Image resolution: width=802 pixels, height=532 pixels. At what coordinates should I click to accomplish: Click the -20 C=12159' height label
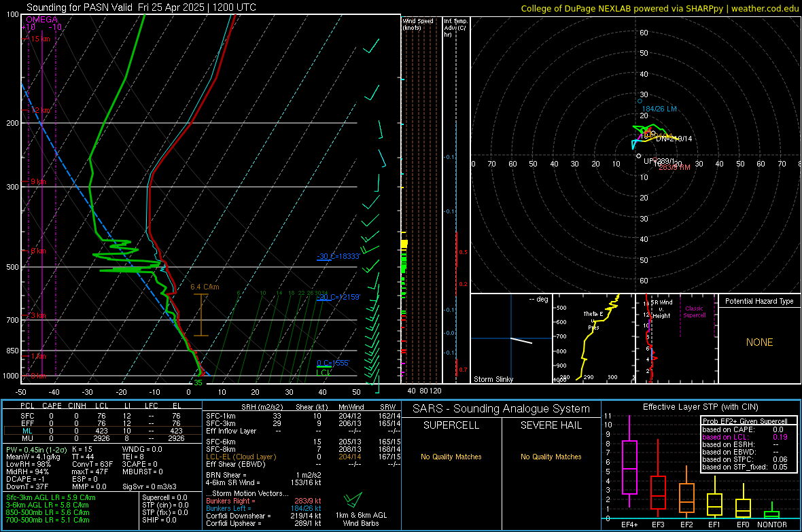click(338, 297)
